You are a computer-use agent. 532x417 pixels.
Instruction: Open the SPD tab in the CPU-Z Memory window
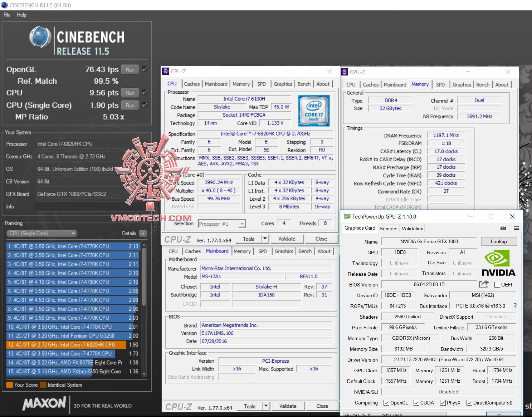coord(440,84)
